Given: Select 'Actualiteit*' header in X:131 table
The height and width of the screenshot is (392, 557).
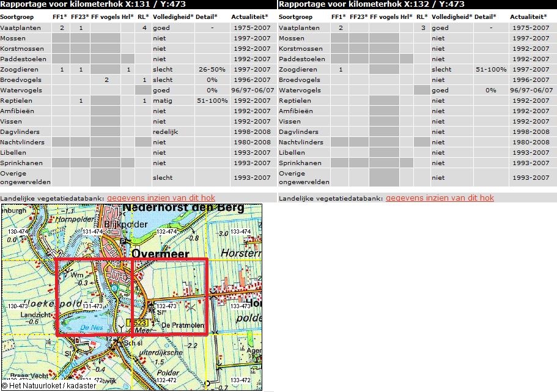Looking at the screenshot, I should 249,17.
